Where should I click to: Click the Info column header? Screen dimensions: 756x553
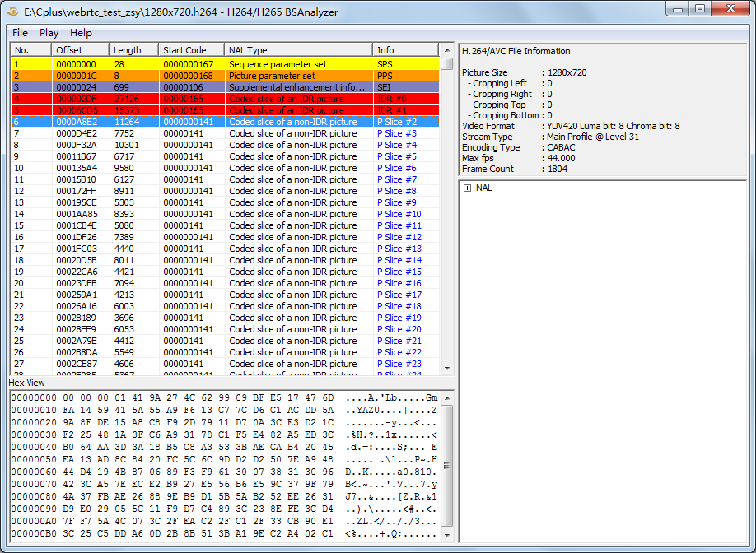coord(404,49)
